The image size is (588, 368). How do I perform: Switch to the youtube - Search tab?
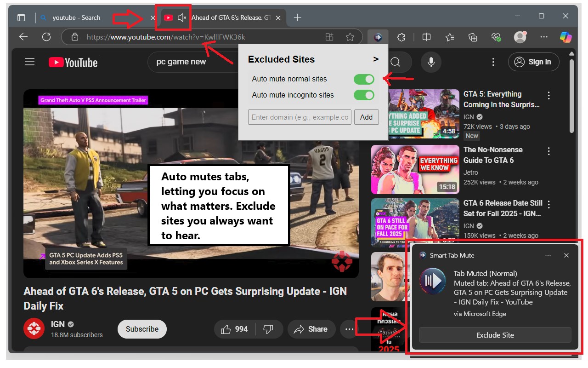(91, 17)
